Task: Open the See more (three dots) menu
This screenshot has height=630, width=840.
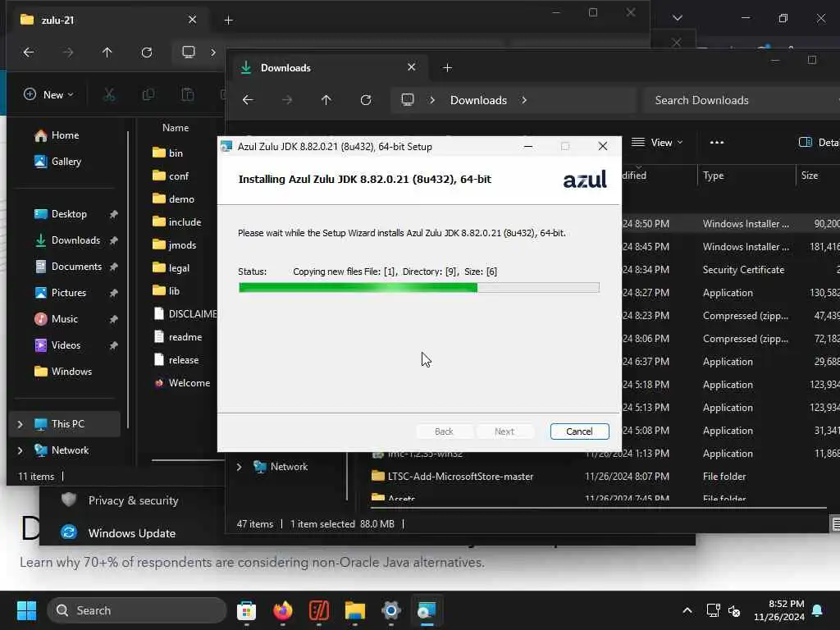Action: tap(716, 143)
